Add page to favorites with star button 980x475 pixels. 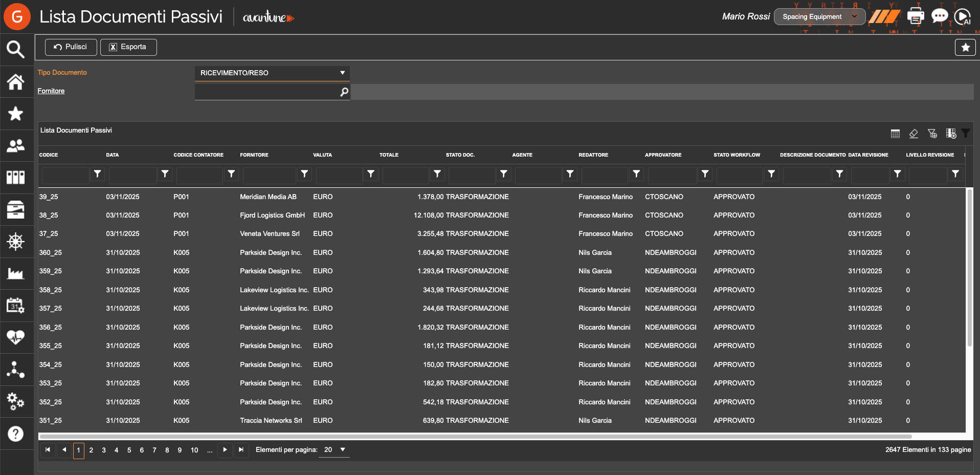pos(965,47)
